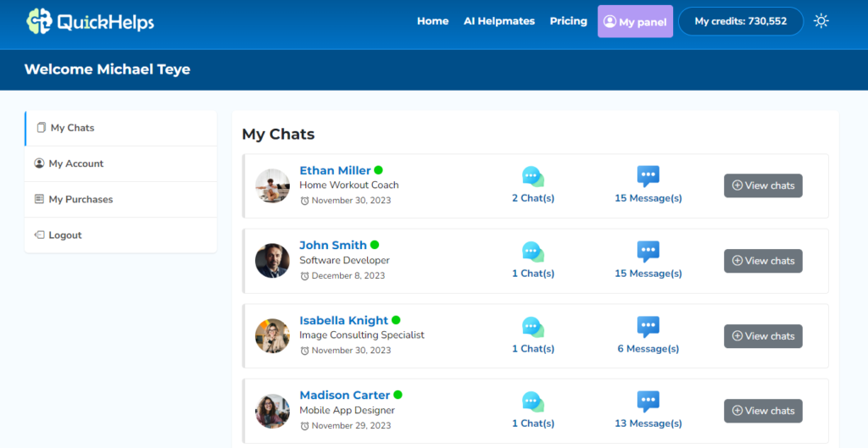Open the Madison Carter name link

point(344,395)
